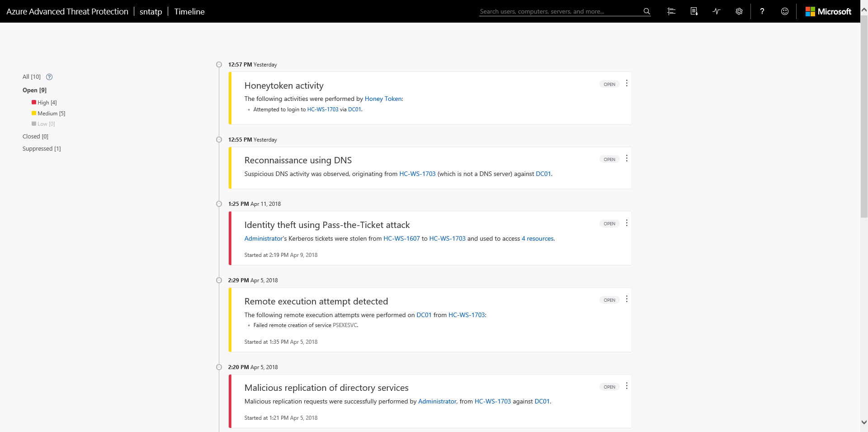Click the red High severity color square
This screenshot has width=868, height=432.
click(34, 102)
